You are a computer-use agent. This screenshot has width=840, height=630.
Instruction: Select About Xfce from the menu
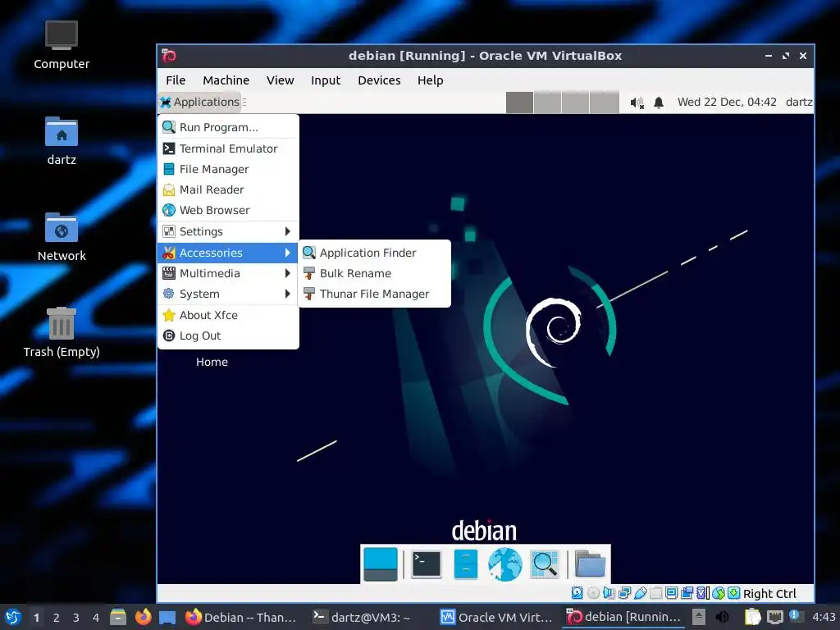pyautogui.click(x=228, y=315)
